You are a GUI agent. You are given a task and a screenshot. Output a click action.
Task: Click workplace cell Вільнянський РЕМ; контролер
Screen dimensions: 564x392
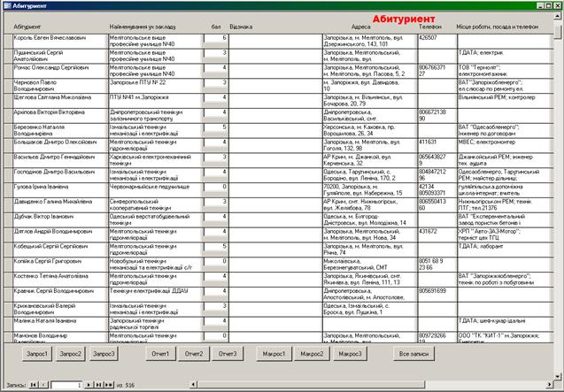505,101
